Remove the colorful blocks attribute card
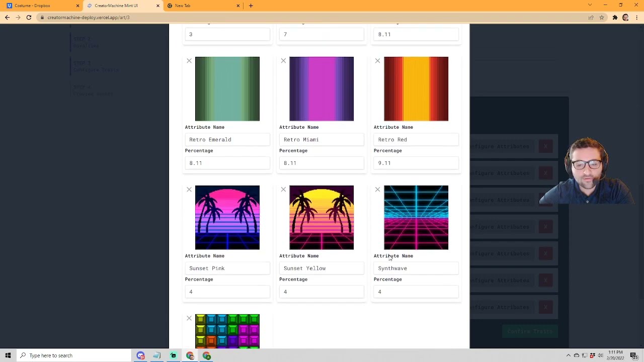Image resolution: width=644 pixels, height=362 pixels. tap(189, 318)
